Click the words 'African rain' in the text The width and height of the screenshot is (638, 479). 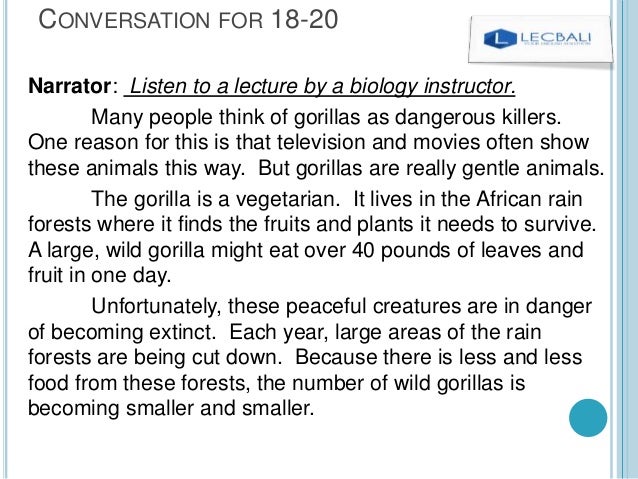[529, 199]
